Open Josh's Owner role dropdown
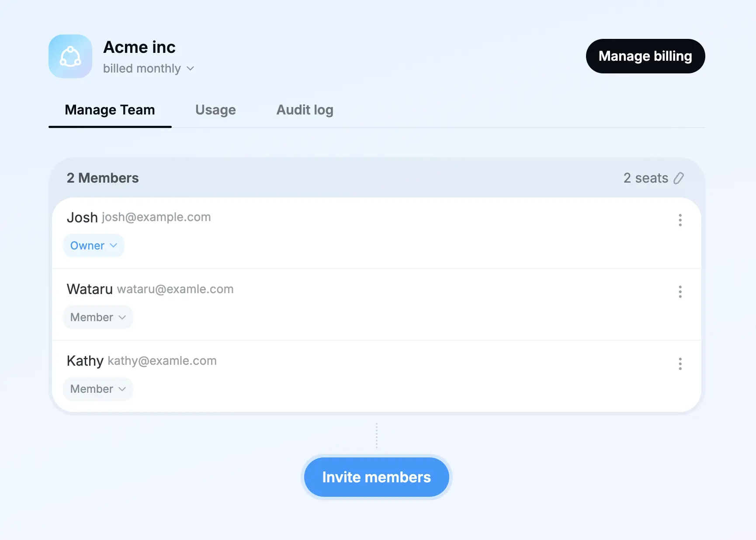The height and width of the screenshot is (540, 756). [94, 246]
